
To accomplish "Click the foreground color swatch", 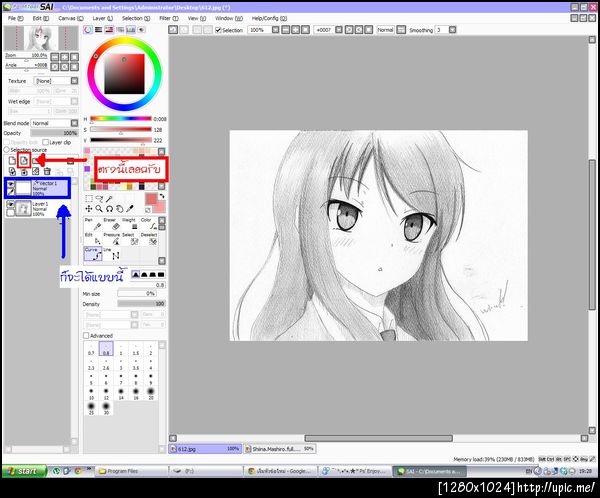I will click(152, 199).
